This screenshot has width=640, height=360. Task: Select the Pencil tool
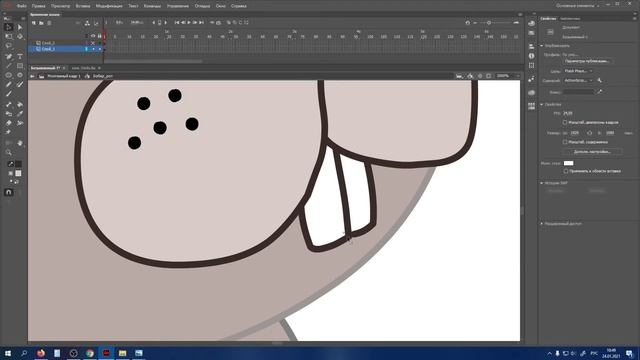click(x=9, y=84)
